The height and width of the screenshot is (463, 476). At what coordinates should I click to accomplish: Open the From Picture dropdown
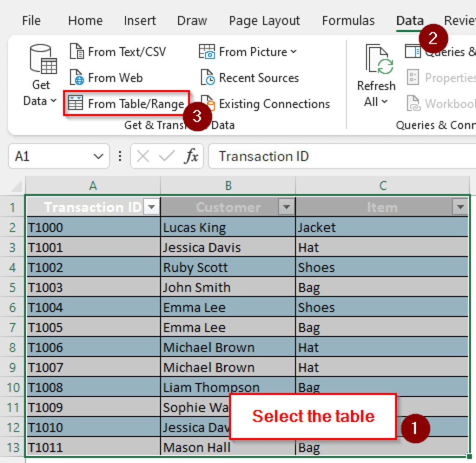click(x=293, y=52)
